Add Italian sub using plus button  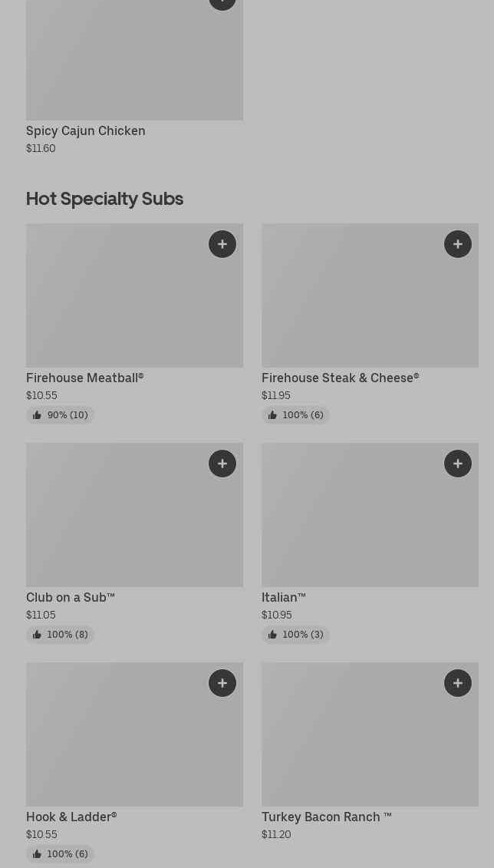tap(458, 464)
